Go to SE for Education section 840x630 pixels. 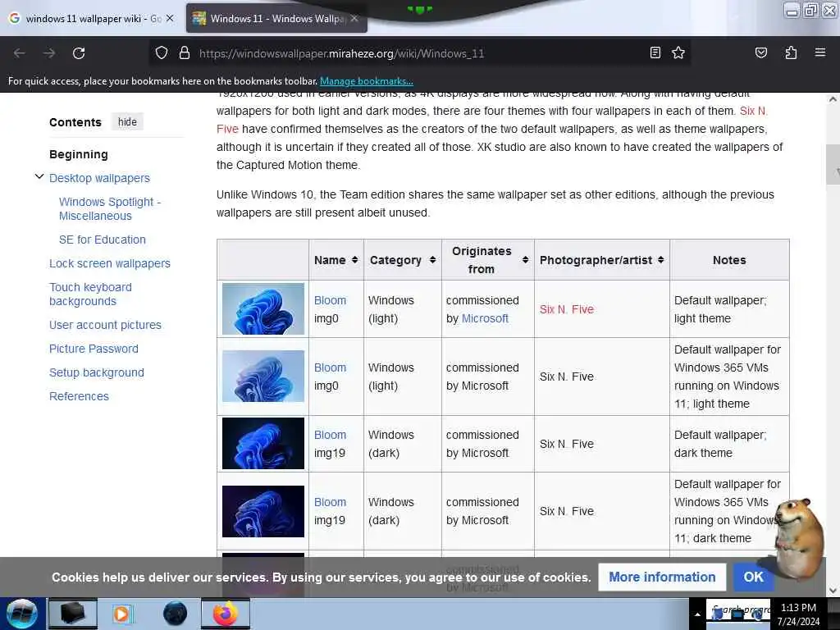[103, 240]
